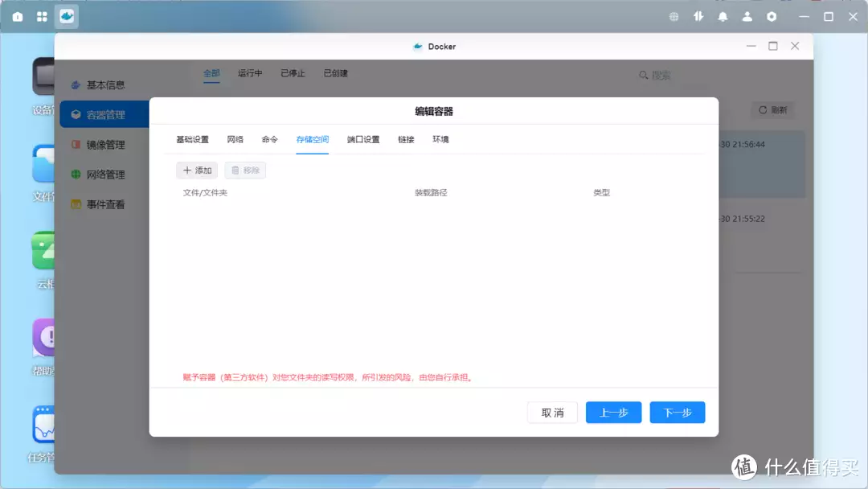Click the 文件/文件夹 column header
Image resolution: width=868 pixels, height=489 pixels.
(x=205, y=193)
